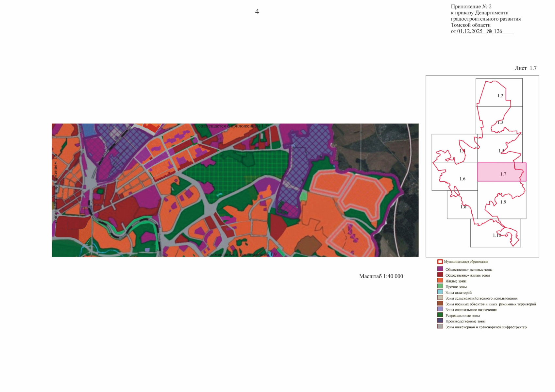This screenshot has width=555, height=392.
Task: Select the dark green Рекреационные зоны swatch
Action: coord(440,315)
